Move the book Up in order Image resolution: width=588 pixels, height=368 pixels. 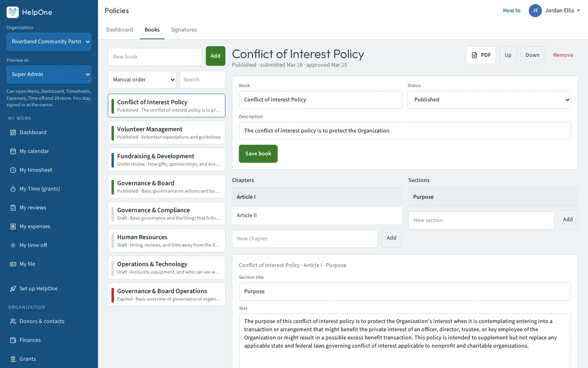[x=508, y=55]
